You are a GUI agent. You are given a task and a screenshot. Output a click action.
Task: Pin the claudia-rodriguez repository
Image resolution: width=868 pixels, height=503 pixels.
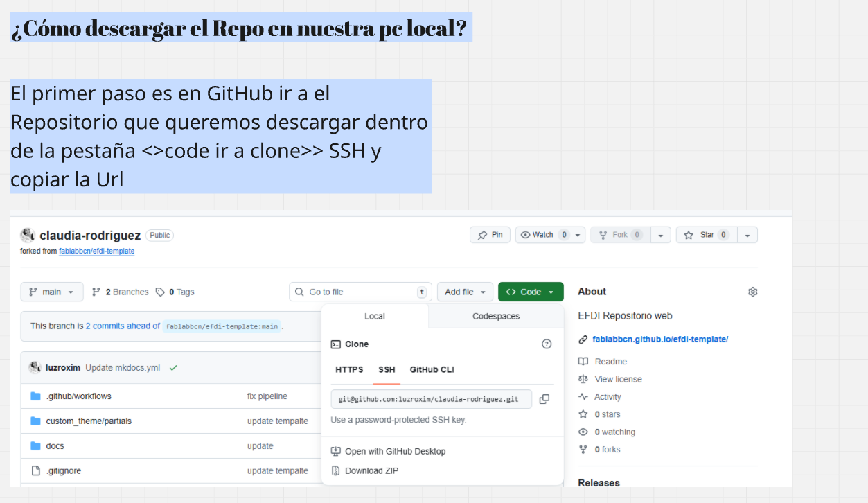[x=490, y=235]
